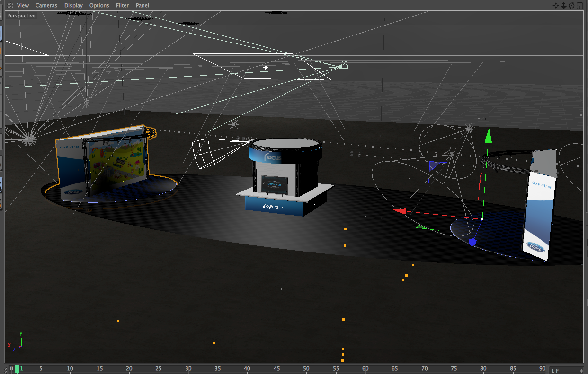
Task: Expand the Options menu
Action: click(99, 5)
